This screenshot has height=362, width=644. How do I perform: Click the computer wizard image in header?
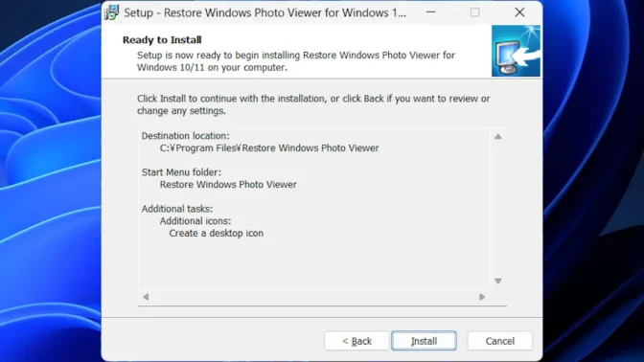tap(516, 51)
